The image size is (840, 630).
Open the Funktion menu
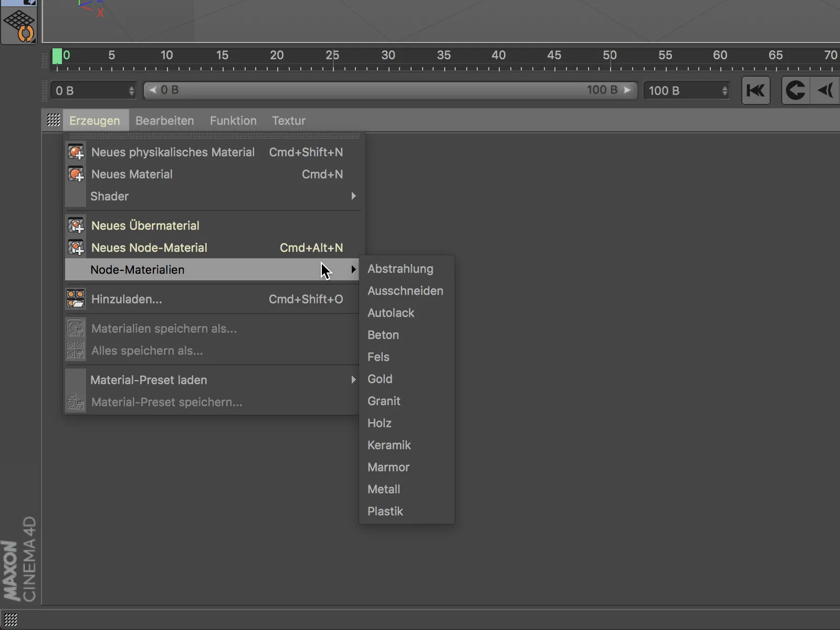point(233,120)
